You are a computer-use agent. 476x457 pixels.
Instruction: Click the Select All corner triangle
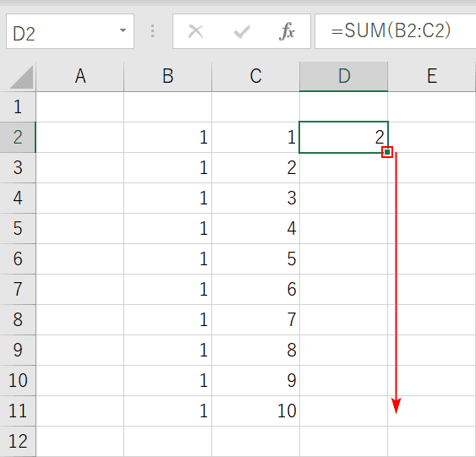[21, 78]
